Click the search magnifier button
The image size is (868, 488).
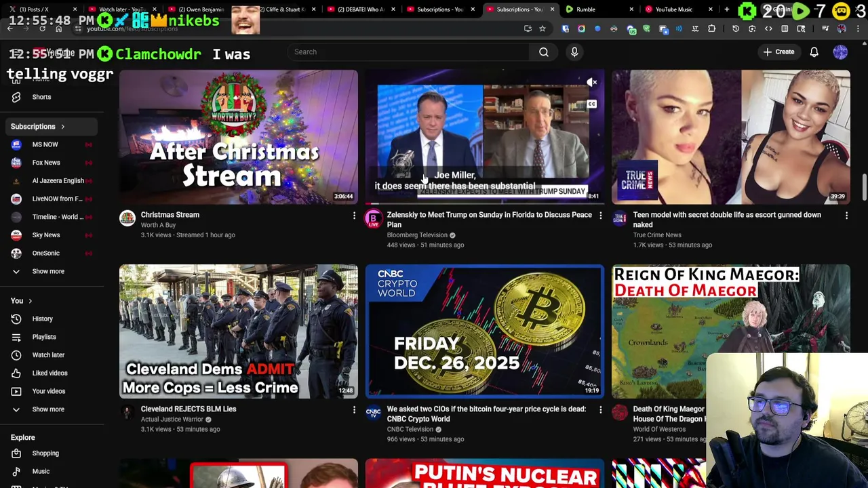pyautogui.click(x=544, y=52)
